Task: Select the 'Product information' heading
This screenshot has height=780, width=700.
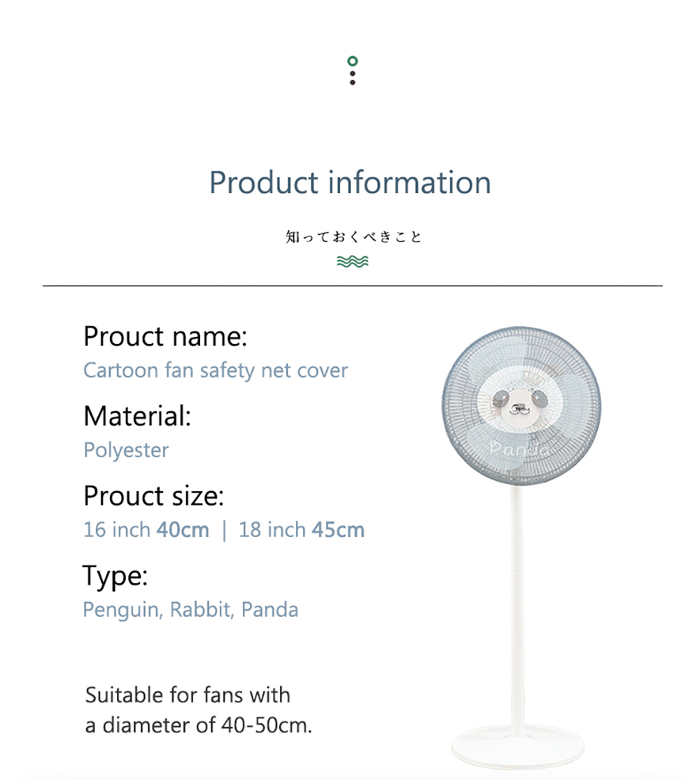Action: click(x=350, y=182)
